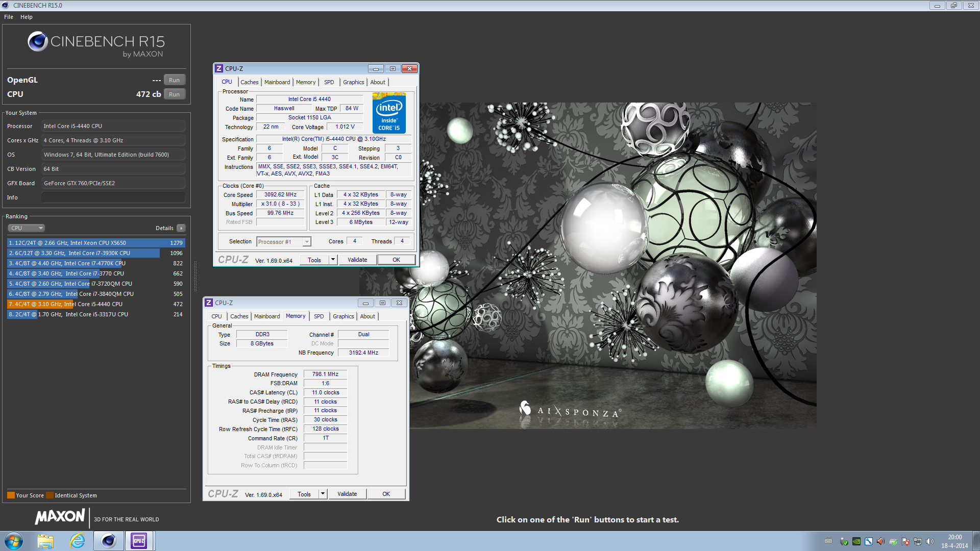The height and width of the screenshot is (551, 980).
Task: Click the on-screen keyboard tray icon
Action: (828, 541)
